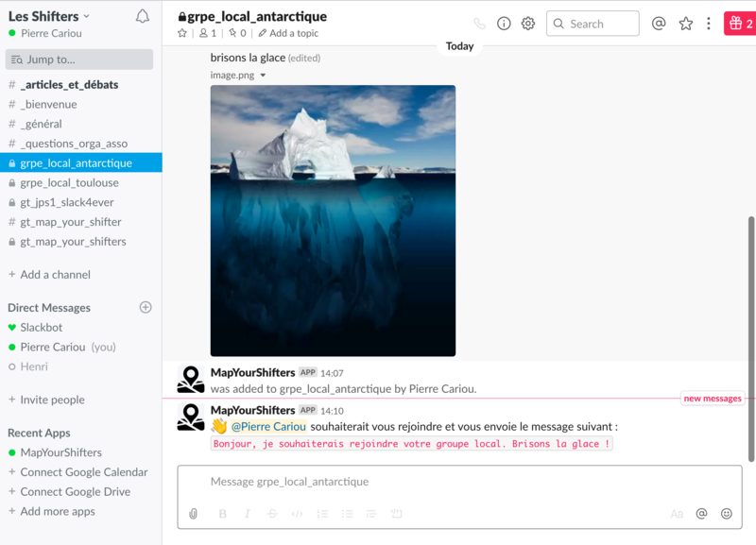Click Connect Google Calendar link
This screenshot has width=756, height=545.
[x=84, y=472]
